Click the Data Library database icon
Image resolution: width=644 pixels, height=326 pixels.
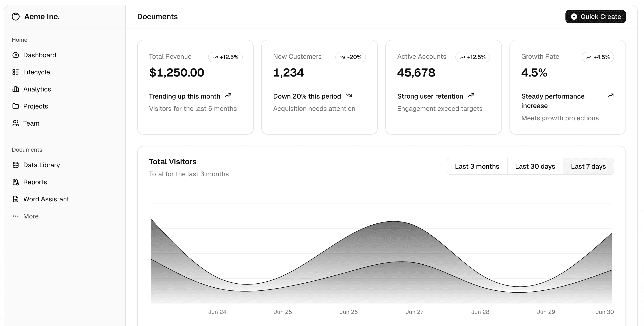[x=15, y=165]
